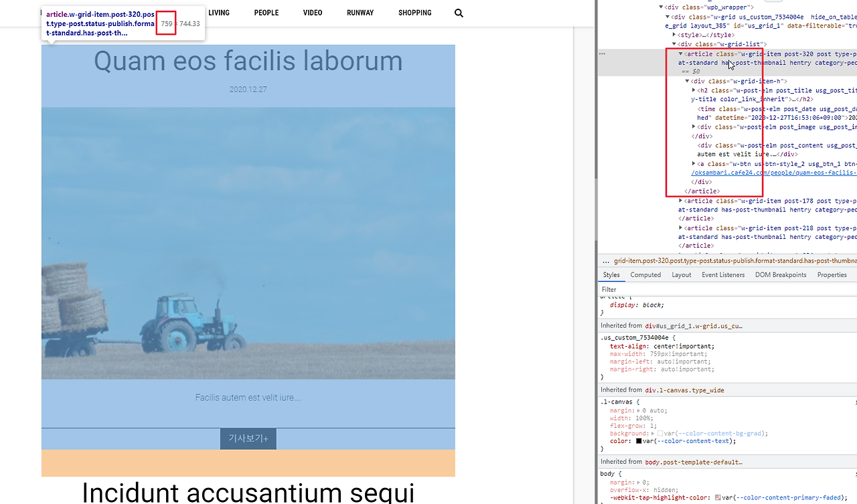The height and width of the screenshot is (504, 857).
Task: Collapse the w-grid-item-h div node
Action: [x=688, y=81]
